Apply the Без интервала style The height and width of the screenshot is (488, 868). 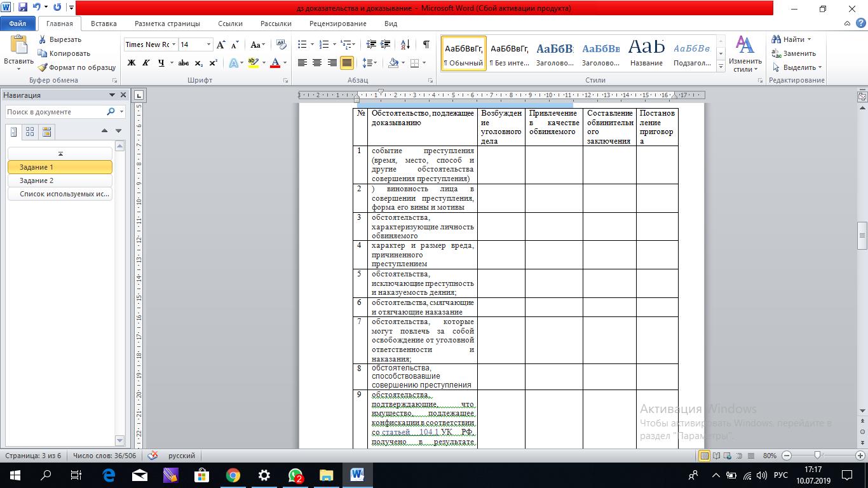(x=510, y=53)
